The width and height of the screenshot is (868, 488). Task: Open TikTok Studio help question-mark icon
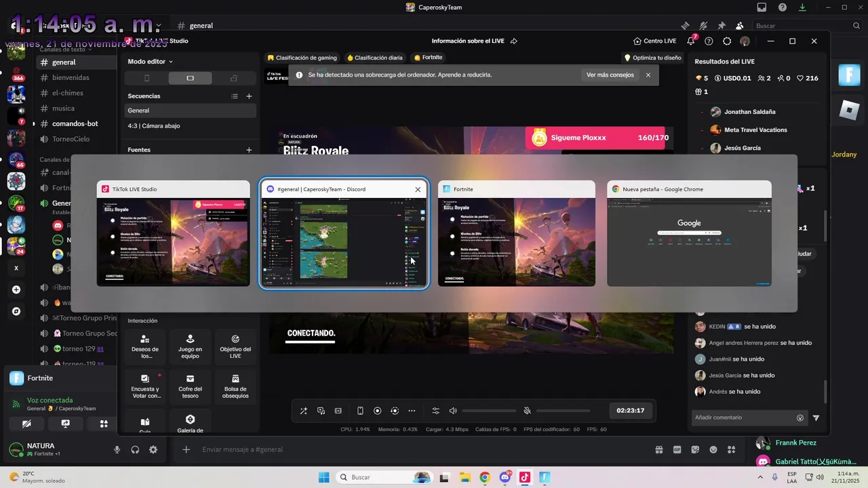pos(709,41)
